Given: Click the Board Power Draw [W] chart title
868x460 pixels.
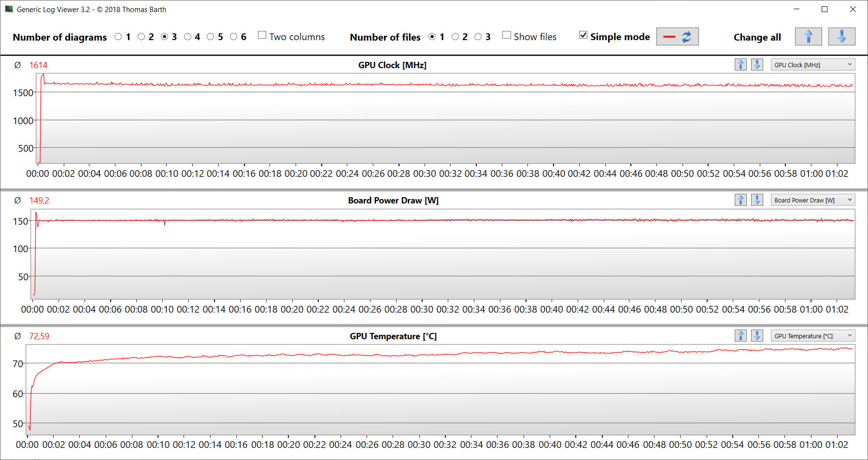Looking at the screenshot, I should (x=393, y=201).
